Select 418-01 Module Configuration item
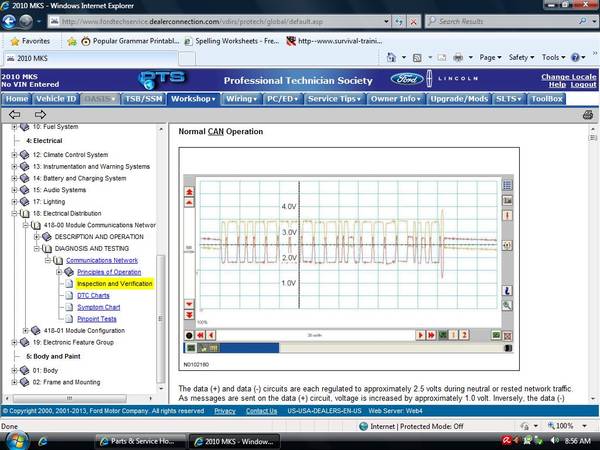 pyautogui.click(x=84, y=331)
